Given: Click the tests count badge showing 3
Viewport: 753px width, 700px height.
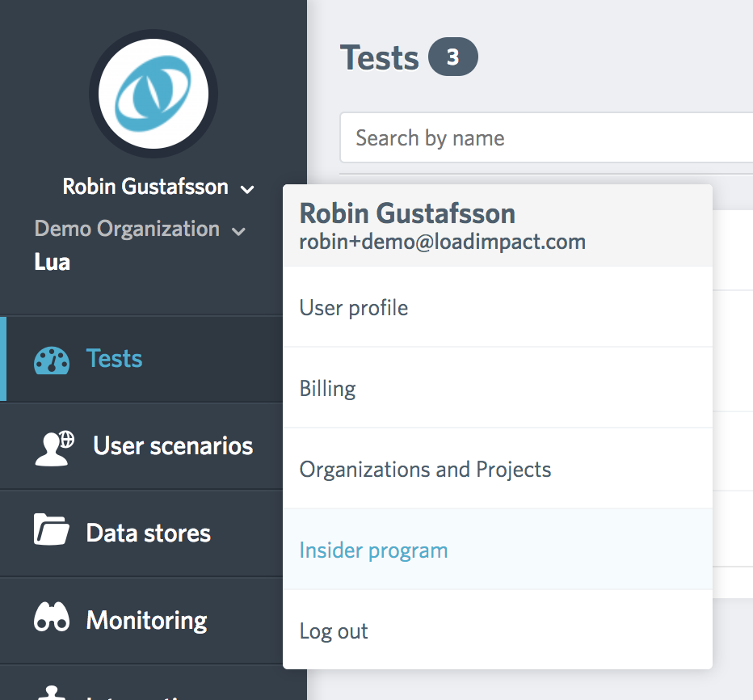Looking at the screenshot, I should pos(453,57).
